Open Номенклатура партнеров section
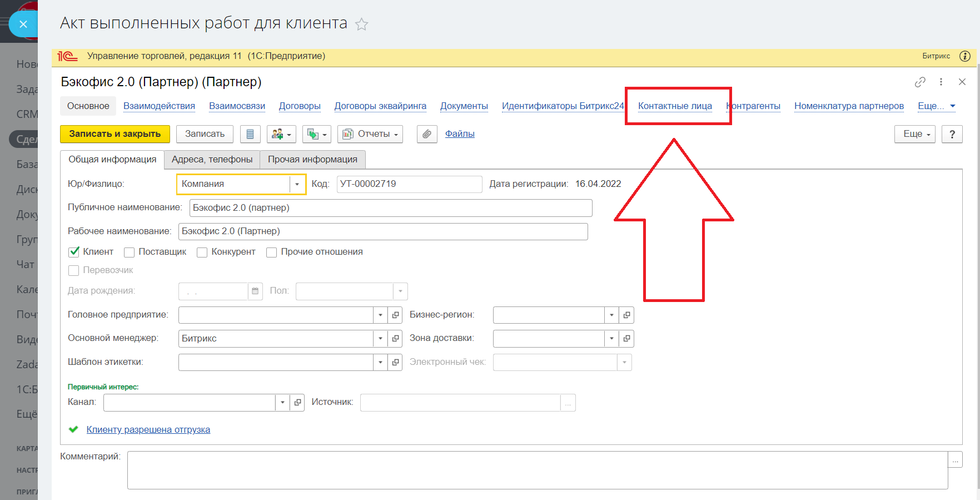The height and width of the screenshot is (500, 980). tap(849, 106)
